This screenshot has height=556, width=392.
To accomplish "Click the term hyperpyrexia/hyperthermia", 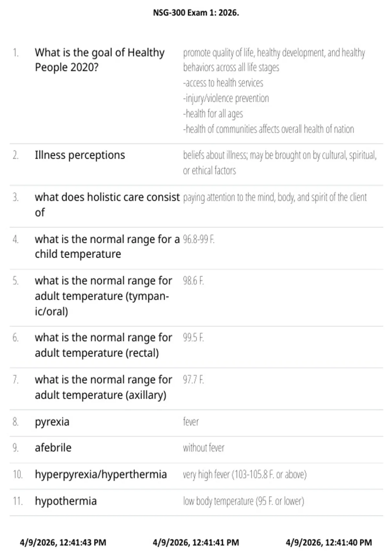I will pyautogui.click(x=101, y=475).
